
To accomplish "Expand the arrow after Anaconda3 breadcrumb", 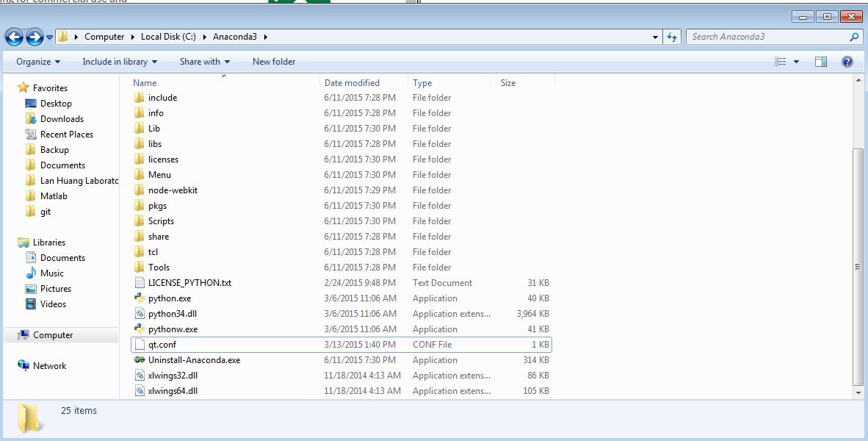I will pyautogui.click(x=266, y=37).
